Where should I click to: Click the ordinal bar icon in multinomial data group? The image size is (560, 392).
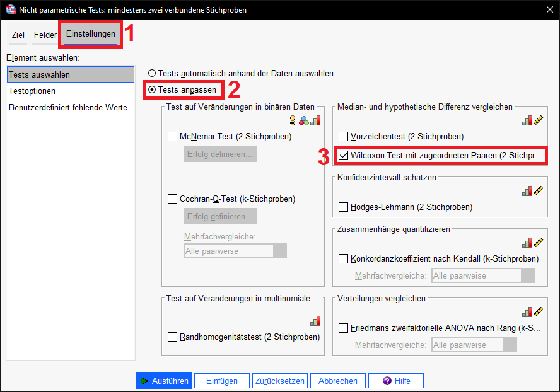[315, 321]
